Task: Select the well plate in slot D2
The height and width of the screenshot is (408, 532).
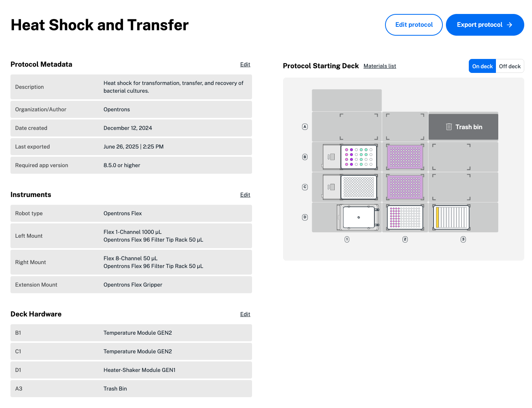Action: point(405,217)
